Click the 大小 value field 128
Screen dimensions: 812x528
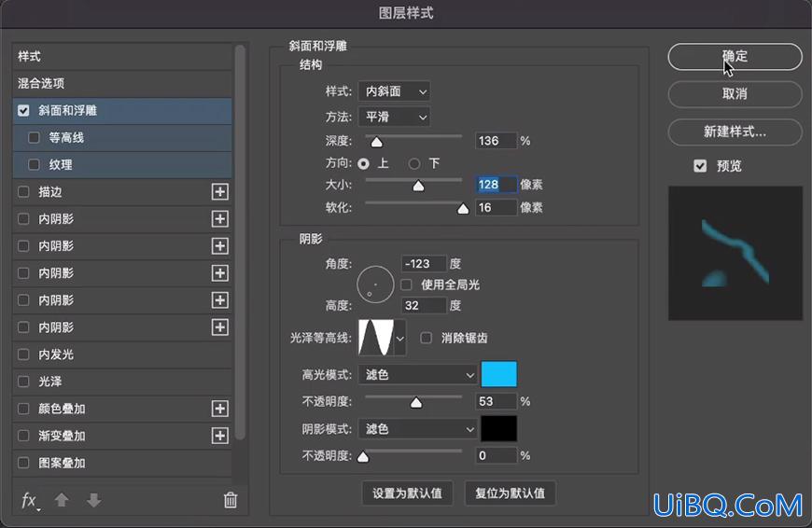click(x=497, y=185)
